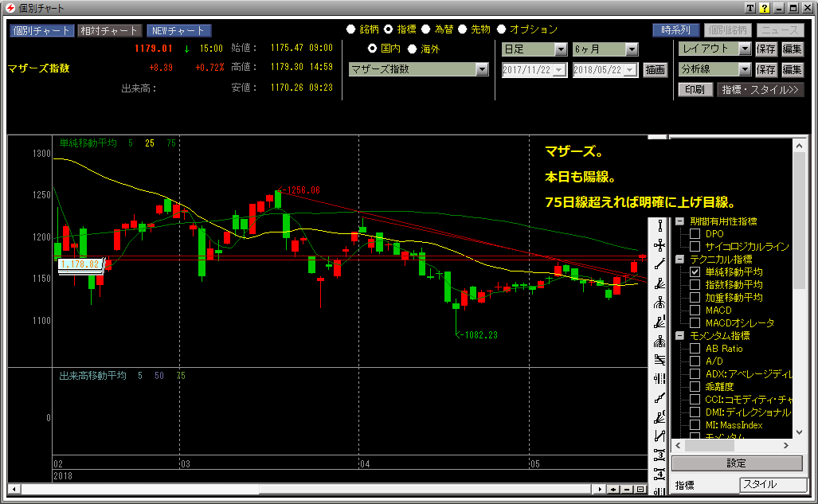Viewport: 818px width, 504px height.
Task: Select the オプション radio button
Action: click(x=501, y=29)
